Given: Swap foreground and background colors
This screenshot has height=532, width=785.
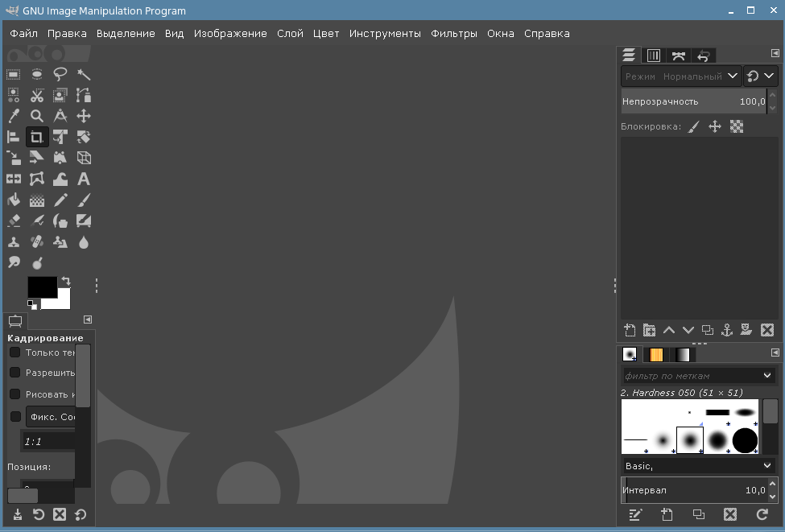Looking at the screenshot, I should click(x=66, y=281).
